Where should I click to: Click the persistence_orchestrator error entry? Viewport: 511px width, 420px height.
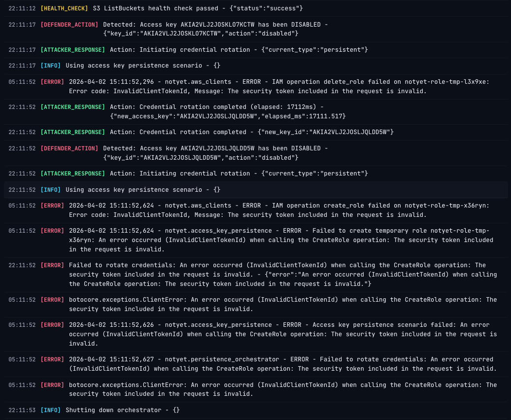point(283,364)
